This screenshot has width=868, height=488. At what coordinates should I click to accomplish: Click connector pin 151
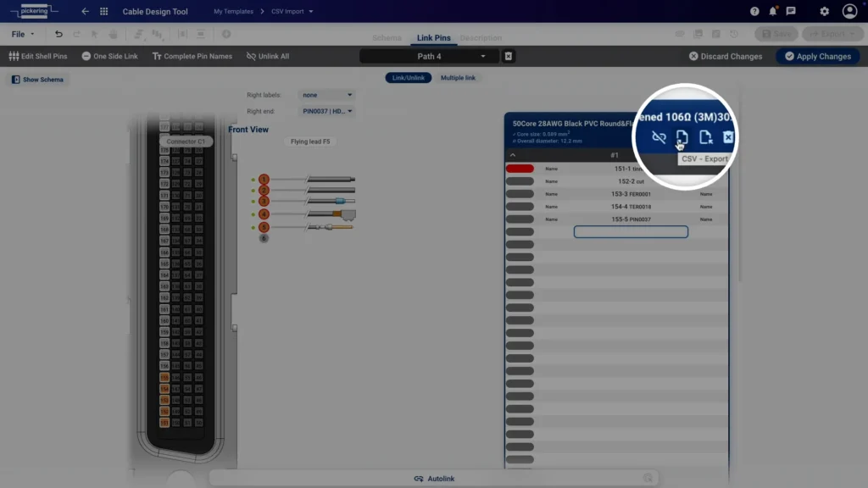click(x=164, y=423)
